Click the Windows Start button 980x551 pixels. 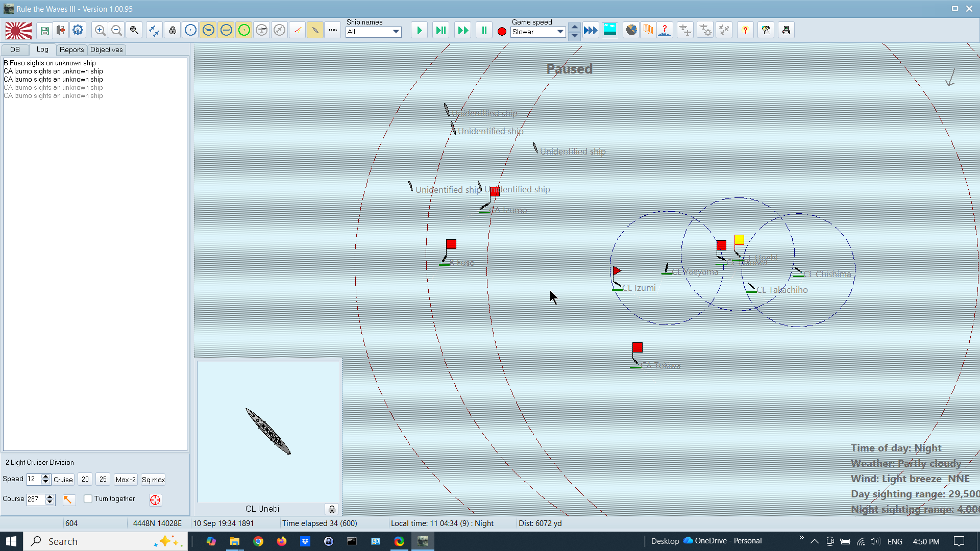(11, 541)
